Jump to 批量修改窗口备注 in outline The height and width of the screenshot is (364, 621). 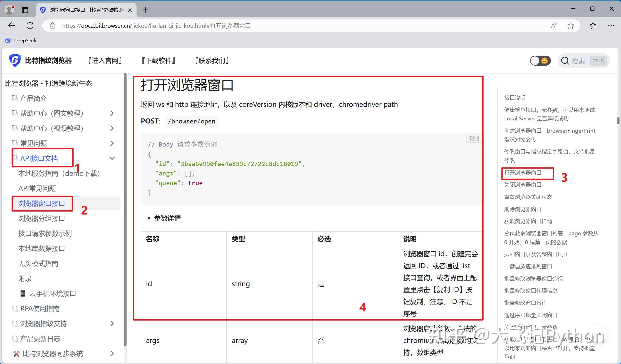click(525, 303)
